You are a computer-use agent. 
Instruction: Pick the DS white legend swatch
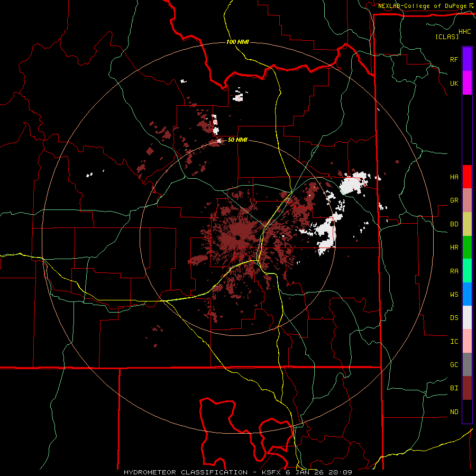[467, 317]
